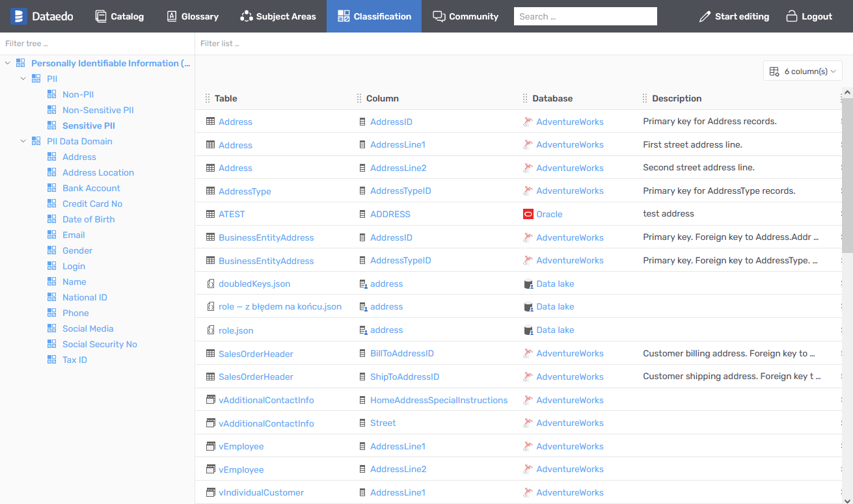853x504 pixels.
Task: Open the SalesOrderHeader BillToAddressID column link
Action: (401, 354)
